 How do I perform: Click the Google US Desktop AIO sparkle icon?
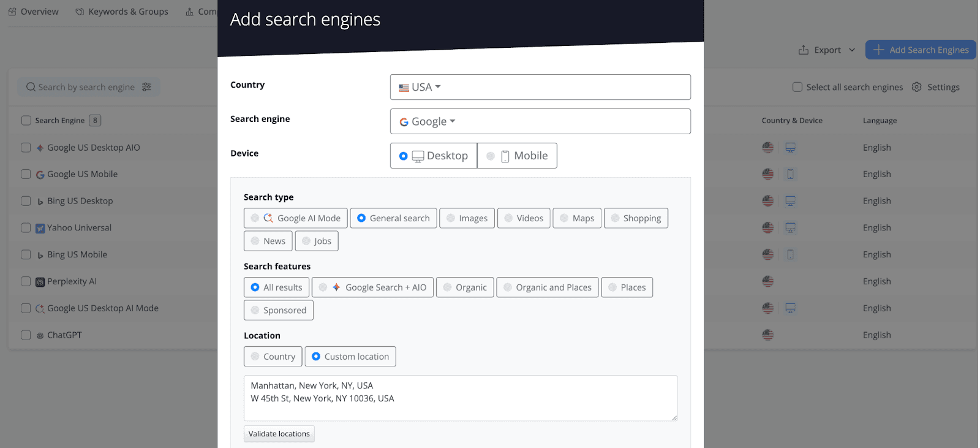click(40, 148)
